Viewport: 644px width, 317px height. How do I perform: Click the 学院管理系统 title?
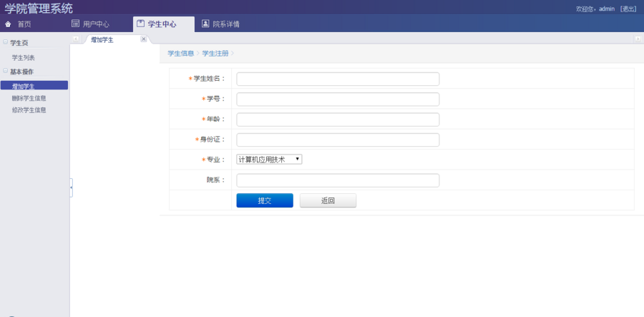(x=39, y=8)
